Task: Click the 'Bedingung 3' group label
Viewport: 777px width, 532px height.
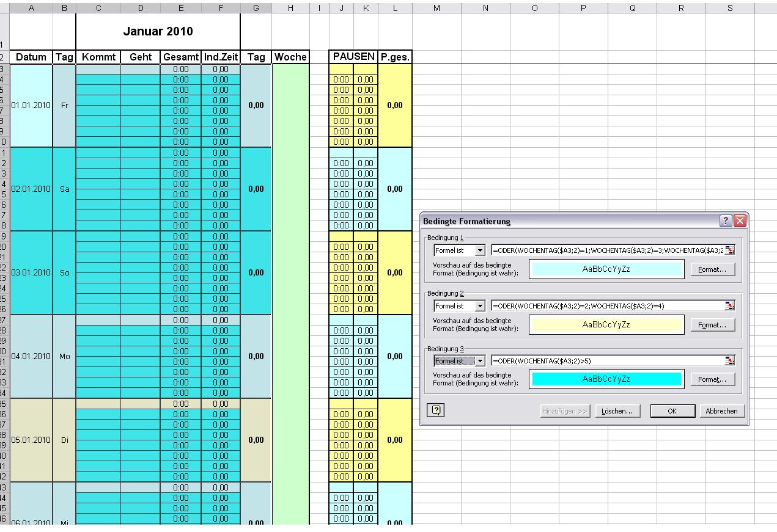Action: (x=446, y=349)
